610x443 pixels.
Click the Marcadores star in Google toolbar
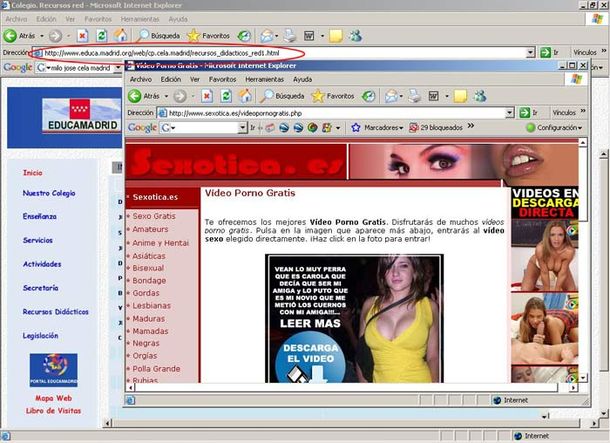click(x=356, y=128)
